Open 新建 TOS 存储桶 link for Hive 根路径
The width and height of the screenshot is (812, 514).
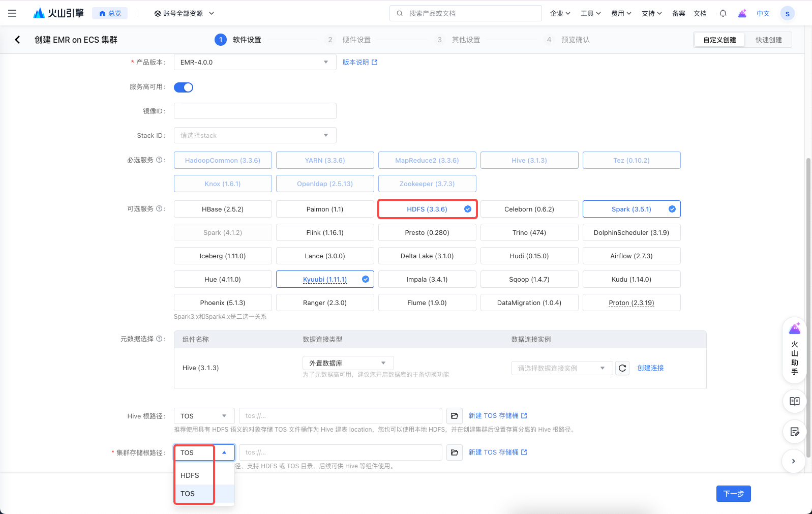[498, 416]
